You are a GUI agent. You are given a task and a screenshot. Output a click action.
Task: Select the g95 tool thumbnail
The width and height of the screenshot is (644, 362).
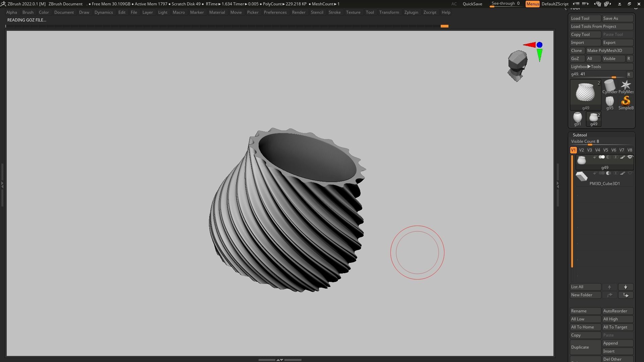pyautogui.click(x=609, y=103)
